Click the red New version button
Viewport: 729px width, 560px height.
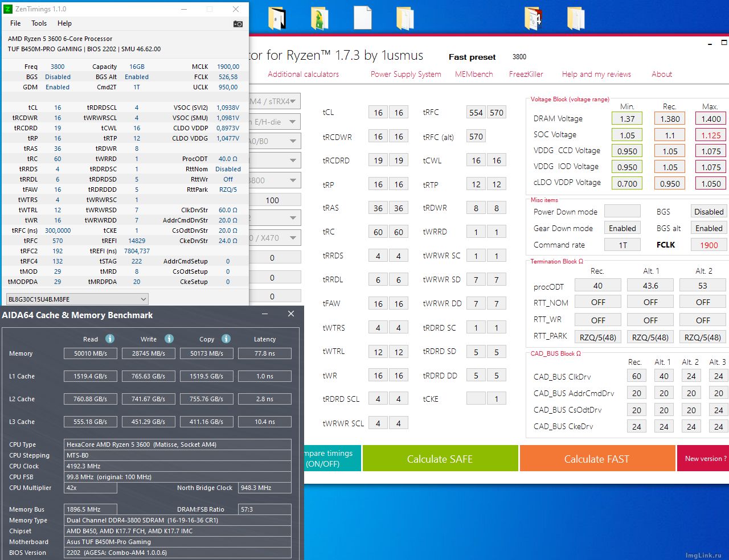point(703,459)
